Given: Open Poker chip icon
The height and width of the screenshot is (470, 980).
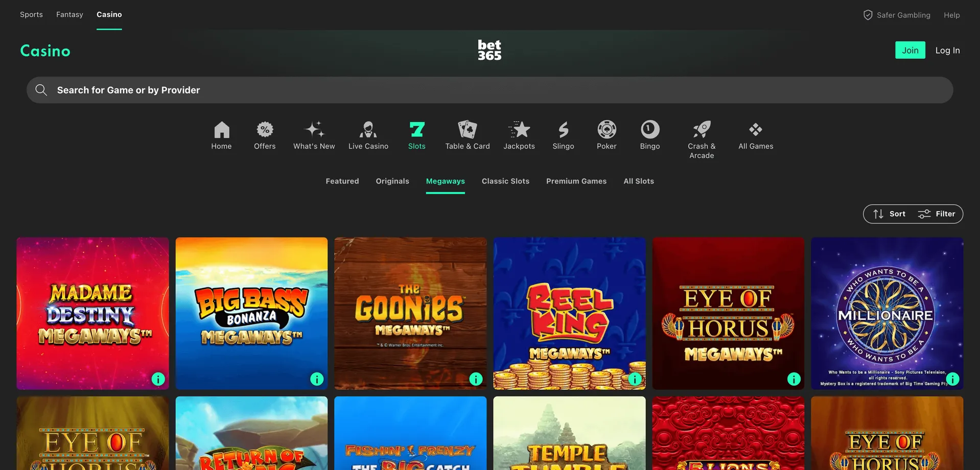Looking at the screenshot, I should (x=606, y=130).
